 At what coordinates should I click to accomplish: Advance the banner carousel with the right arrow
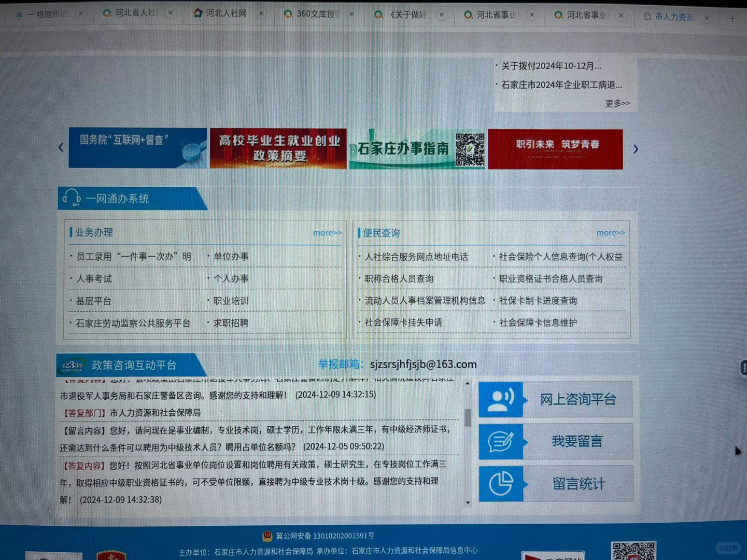pos(635,149)
